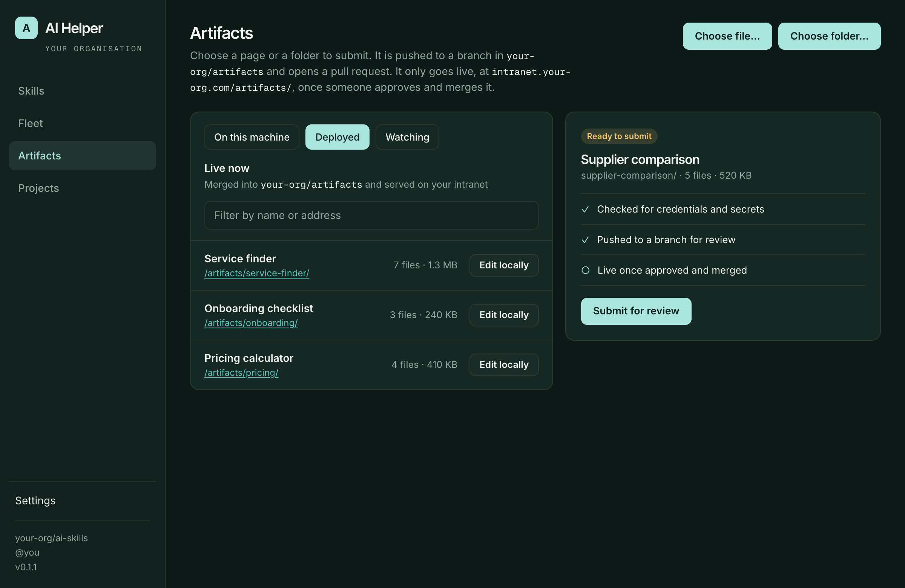Click the credentials checked checkmark icon
The height and width of the screenshot is (588, 905).
[585, 210]
